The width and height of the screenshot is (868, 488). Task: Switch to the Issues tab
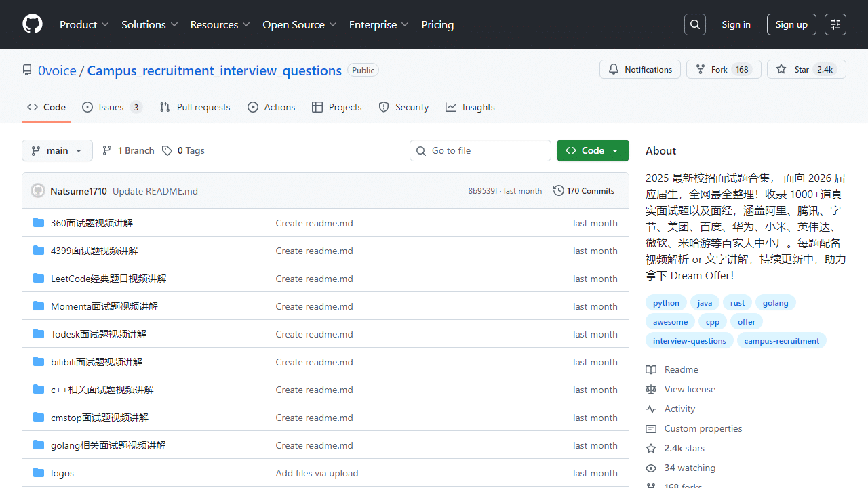tap(112, 107)
